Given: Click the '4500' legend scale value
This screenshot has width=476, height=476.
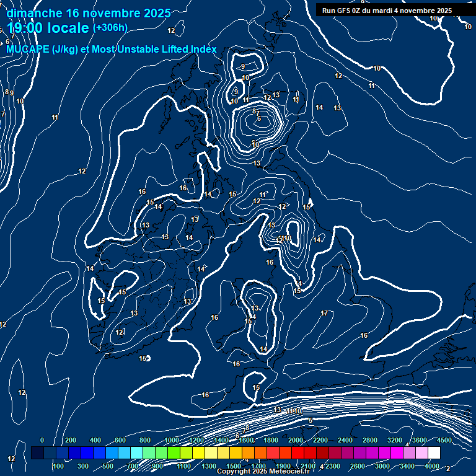Looking at the screenshot, I should (x=444, y=440).
